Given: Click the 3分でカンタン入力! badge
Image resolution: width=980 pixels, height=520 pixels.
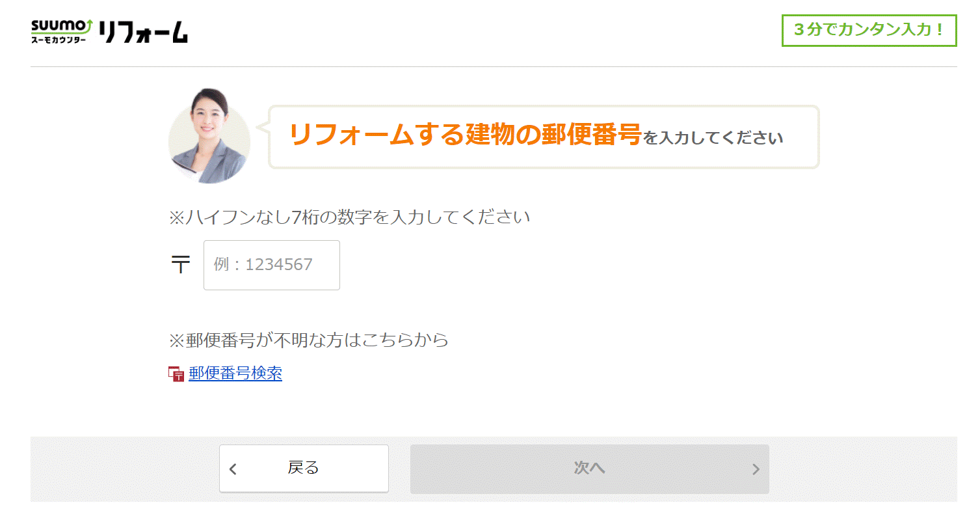Looking at the screenshot, I should click(x=869, y=30).
